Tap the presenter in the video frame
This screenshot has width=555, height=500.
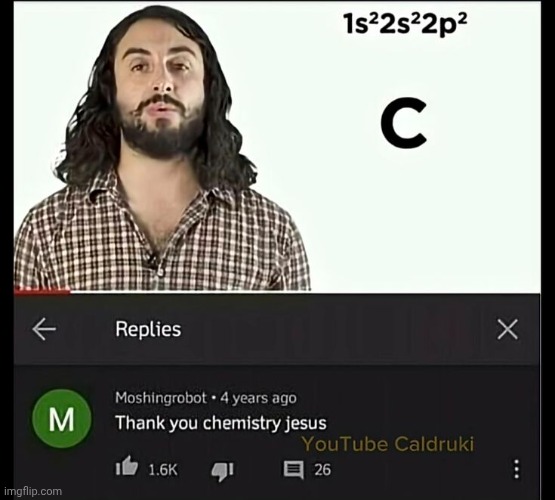[161, 149]
